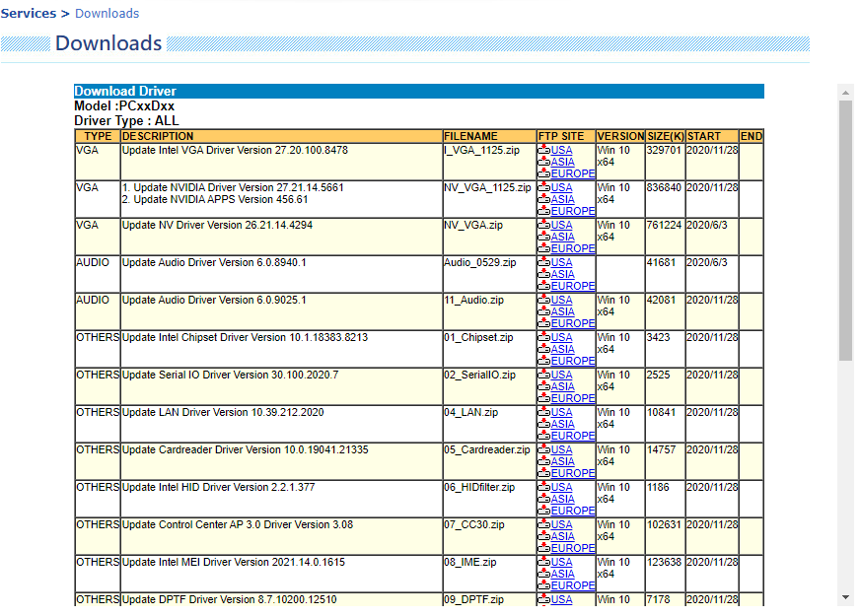Click the download icon beside USA for 01_Chipset.zip
Viewport: 860px width, 616px height.
click(x=543, y=337)
